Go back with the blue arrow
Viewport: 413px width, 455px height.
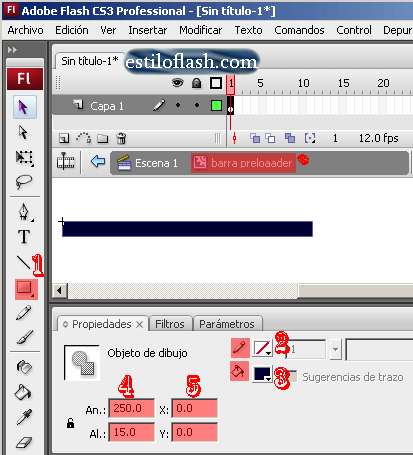point(98,162)
